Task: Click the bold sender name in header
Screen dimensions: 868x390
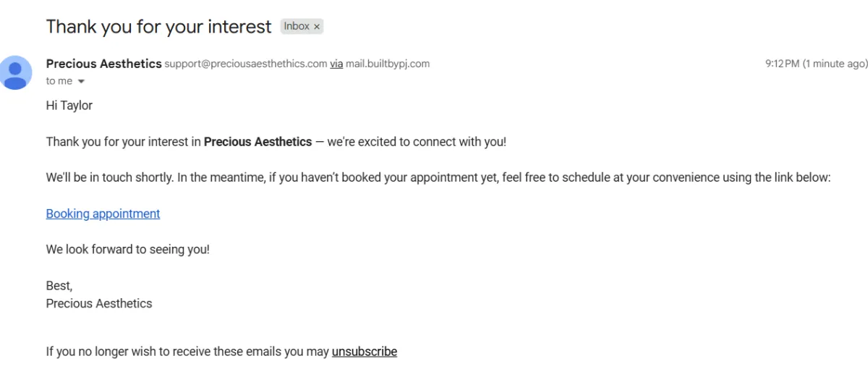Action: (x=103, y=64)
